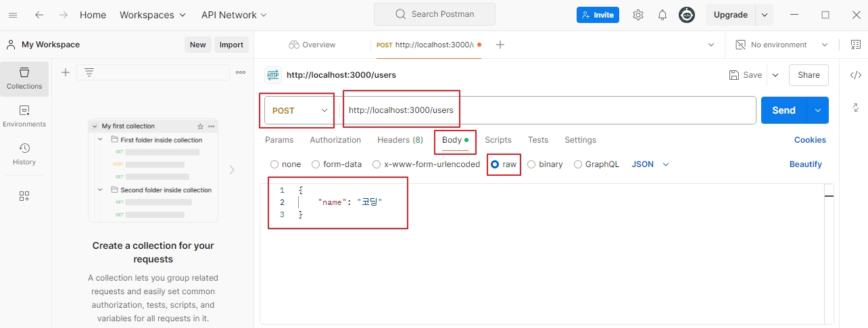This screenshot has width=868, height=328.
Task: Expand the API Network dropdown
Action: 234,15
